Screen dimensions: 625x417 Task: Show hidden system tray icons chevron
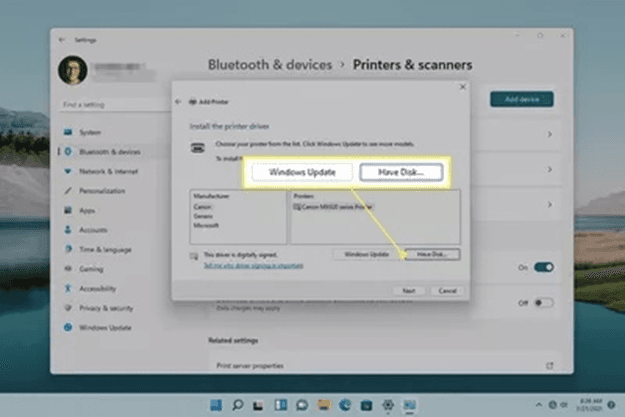(x=539, y=405)
